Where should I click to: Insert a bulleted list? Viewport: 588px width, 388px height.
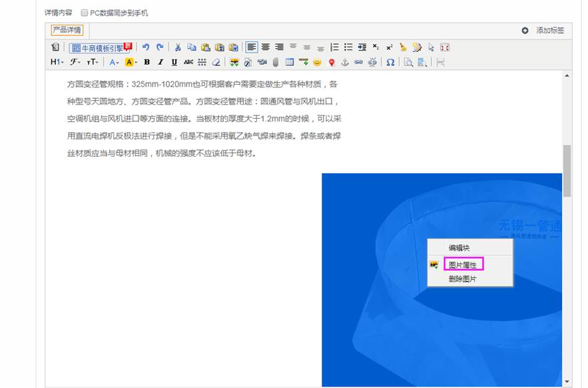(x=348, y=47)
